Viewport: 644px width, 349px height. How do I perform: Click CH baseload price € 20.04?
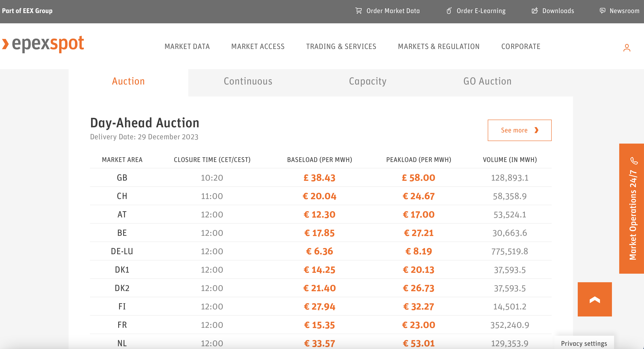point(319,196)
